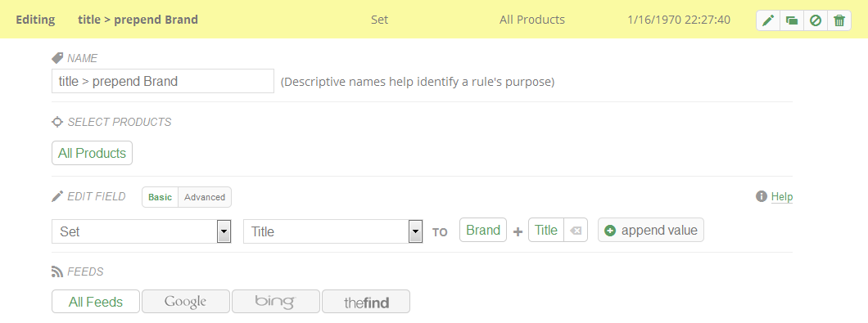This screenshot has height=323, width=868.
Task: Click the Brand value token
Action: [x=482, y=230]
